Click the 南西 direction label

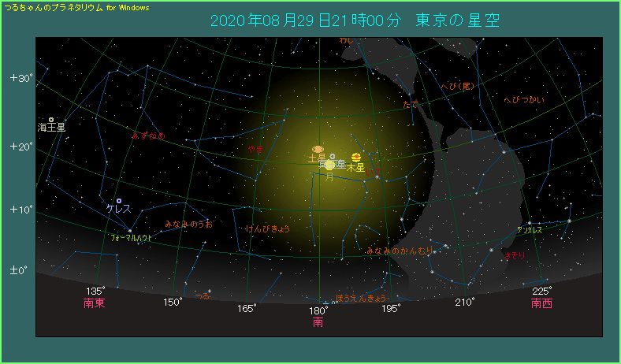click(x=541, y=302)
